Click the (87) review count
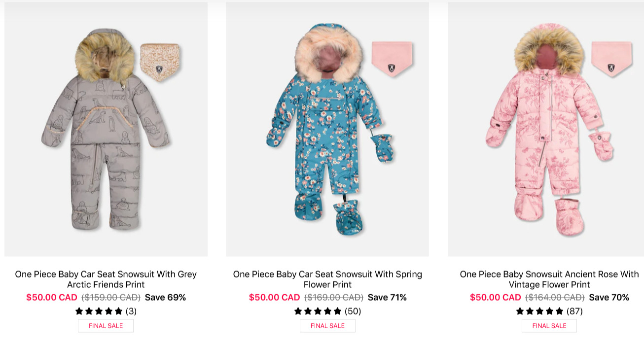The image size is (644, 343). 574,311
